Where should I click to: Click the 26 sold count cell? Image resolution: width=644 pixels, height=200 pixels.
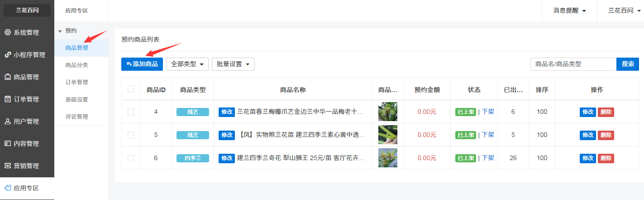tap(513, 158)
